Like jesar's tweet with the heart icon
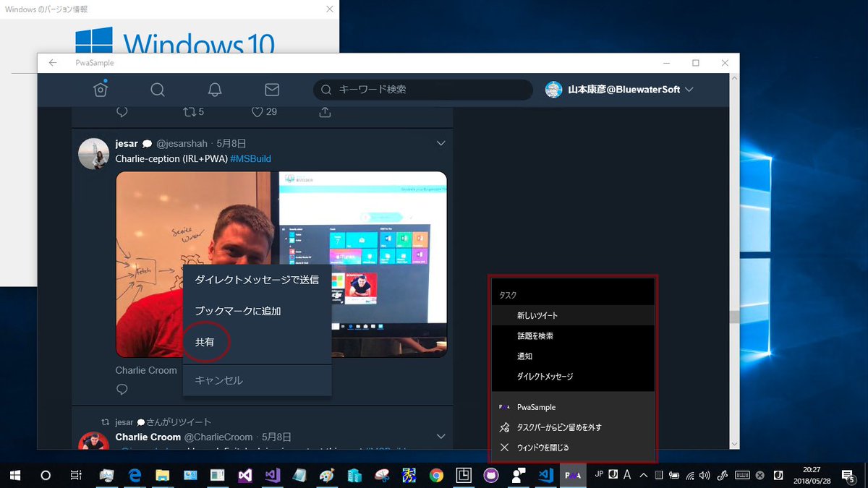Image resolution: width=868 pixels, height=488 pixels. coord(257,111)
